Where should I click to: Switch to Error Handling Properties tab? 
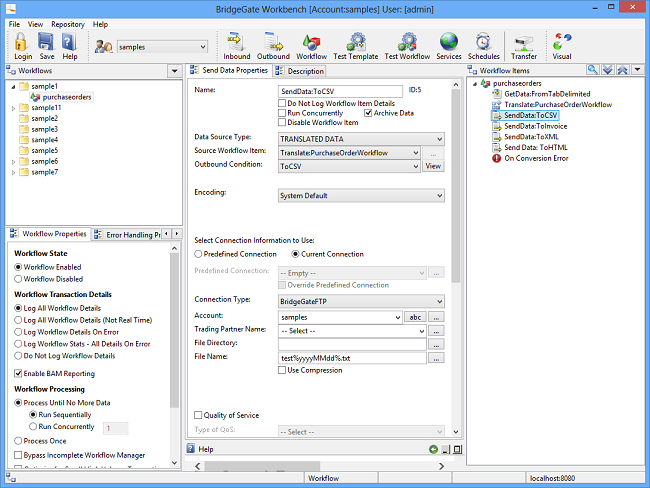(128, 235)
